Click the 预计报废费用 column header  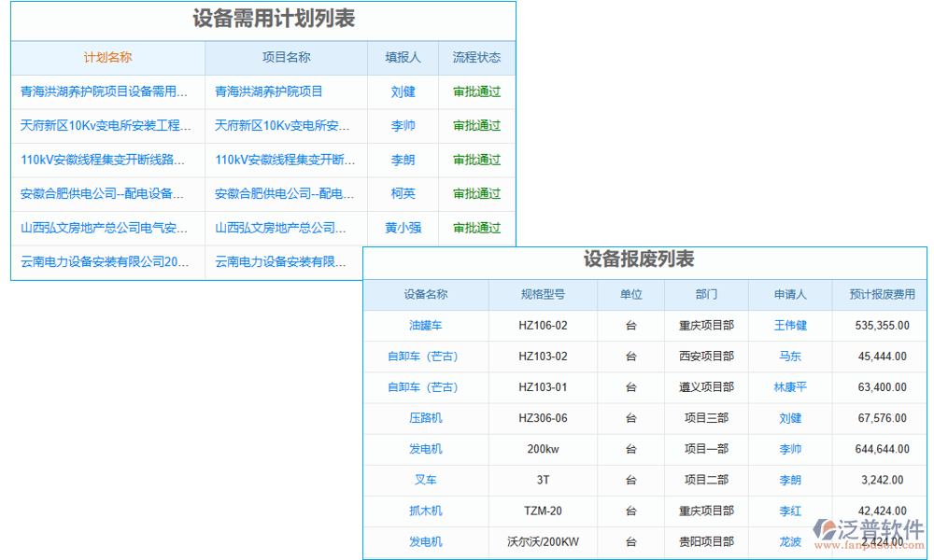(x=878, y=294)
